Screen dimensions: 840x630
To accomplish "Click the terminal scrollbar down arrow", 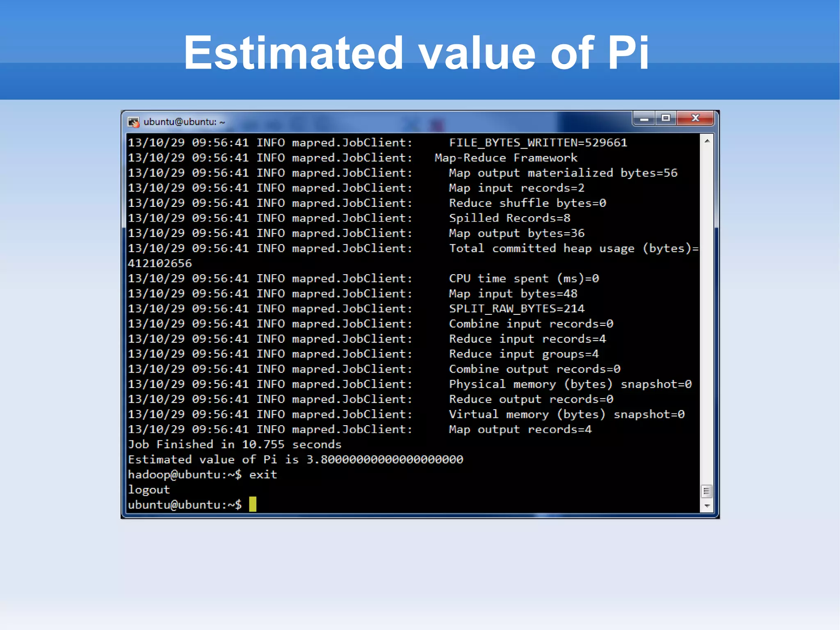I will 707,506.
